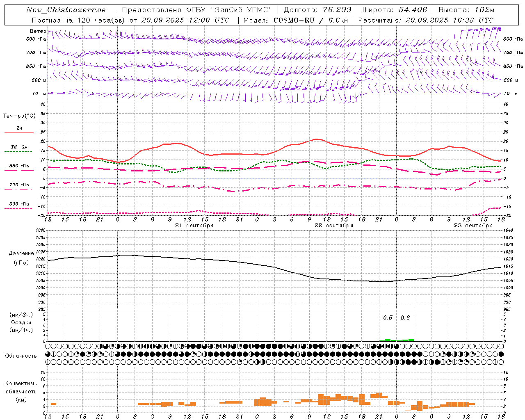Click the 2м temperature legend entry

(19, 128)
